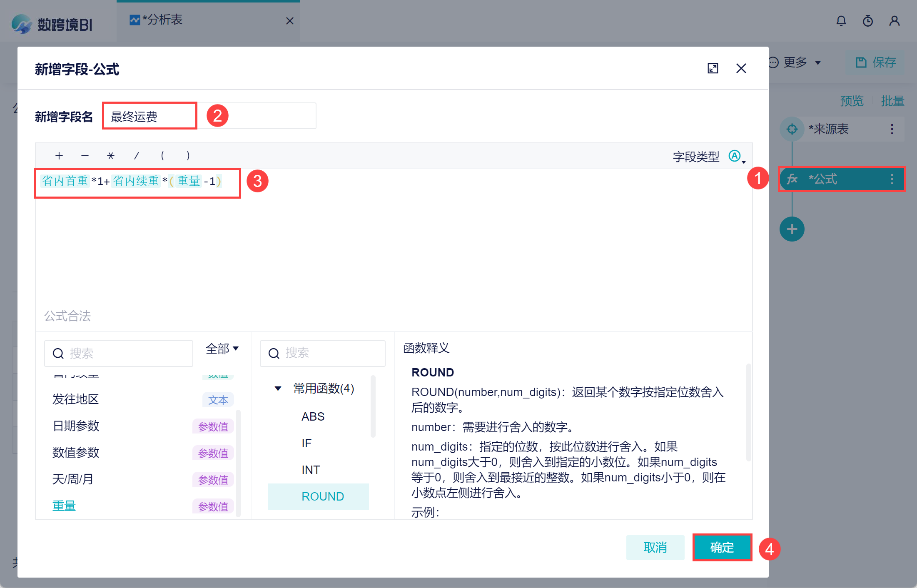The width and height of the screenshot is (917, 588).
Task: Open the 公式 step three-dot menu
Action: coord(892,179)
